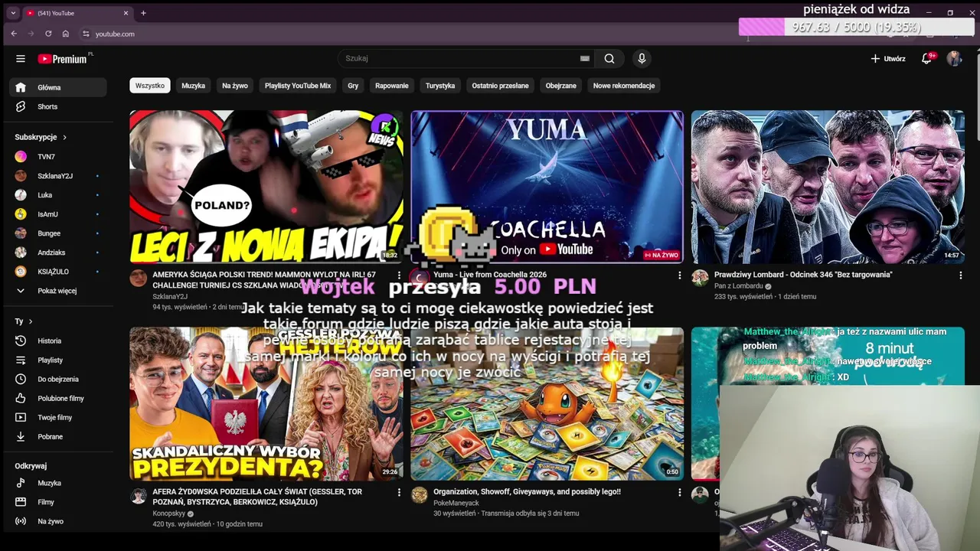Image resolution: width=980 pixels, height=551 pixels.
Task: Select the Muzyka filter chip
Action: point(193,86)
